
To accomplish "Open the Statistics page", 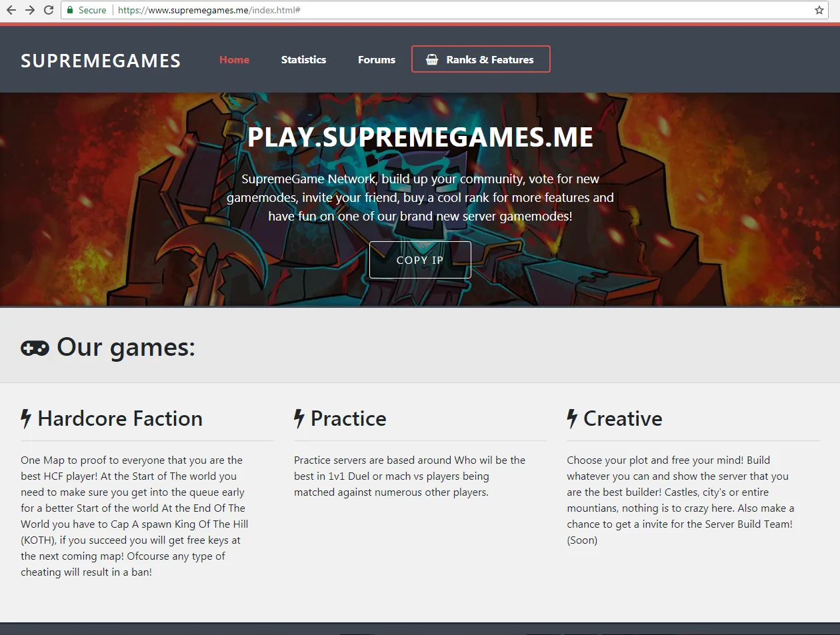I will click(x=303, y=59).
